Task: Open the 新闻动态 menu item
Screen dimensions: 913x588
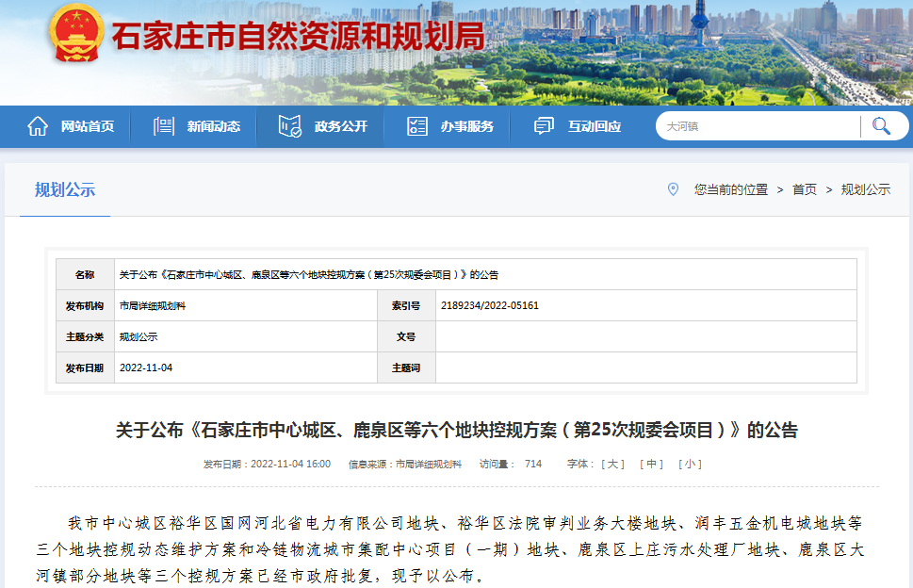Action: pyautogui.click(x=213, y=126)
